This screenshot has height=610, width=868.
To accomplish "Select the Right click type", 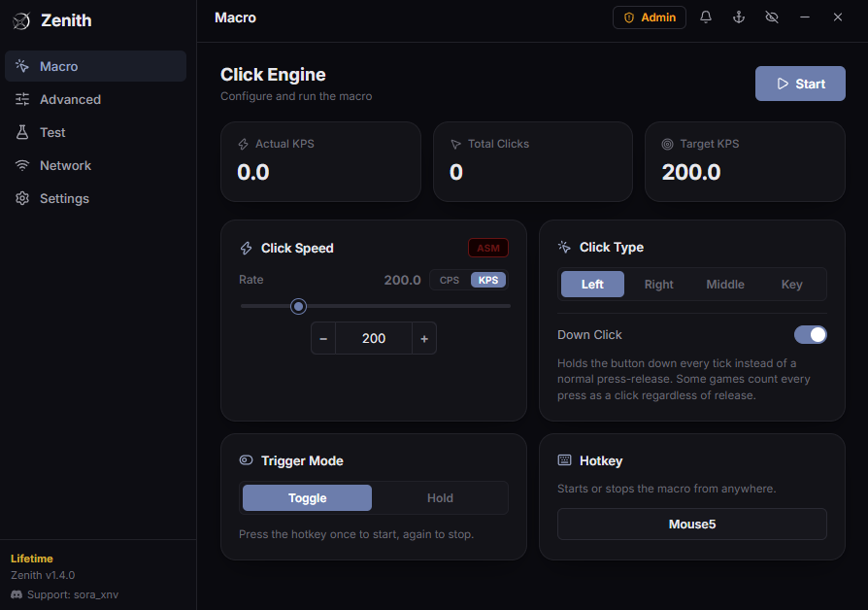I will pos(658,285).
